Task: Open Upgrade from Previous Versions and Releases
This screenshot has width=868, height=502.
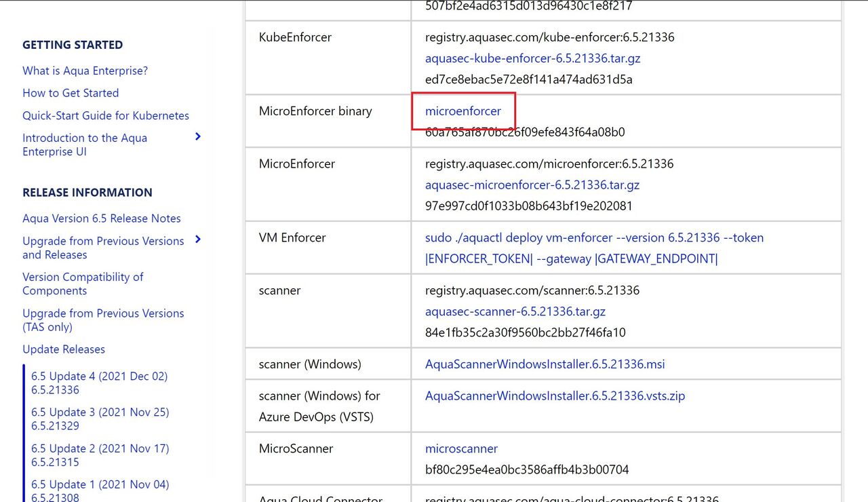Action: pyautogui.click(x=103, y=248)
